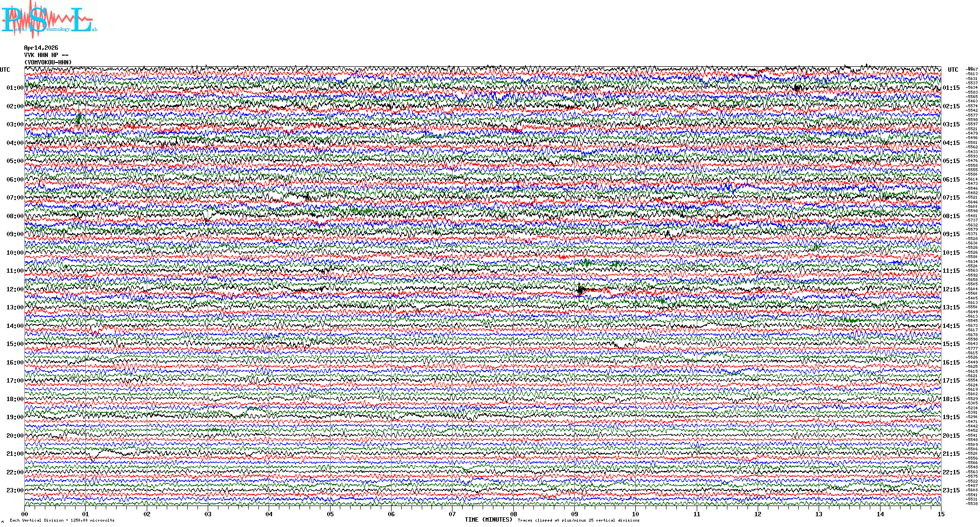The image size is (980, 527).
Task: Click minute 09 tick on bottom axis
Action: [574, 514]
